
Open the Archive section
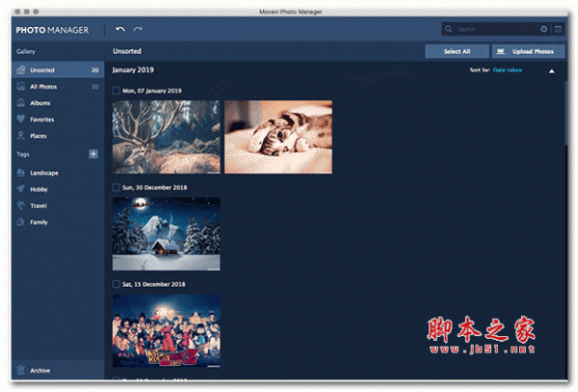point(58,370)
